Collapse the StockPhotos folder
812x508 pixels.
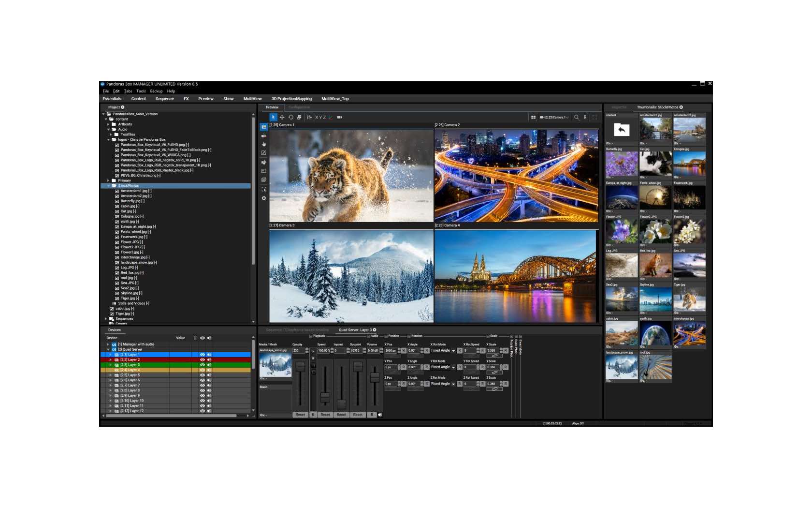(108, 186)
